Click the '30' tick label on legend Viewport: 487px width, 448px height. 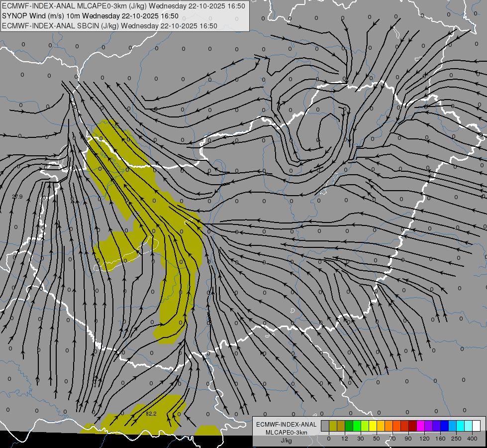(361, 439)
